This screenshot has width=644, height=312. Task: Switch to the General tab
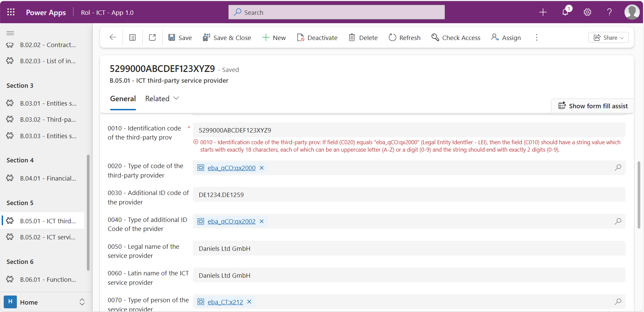(x=123, y=99)
